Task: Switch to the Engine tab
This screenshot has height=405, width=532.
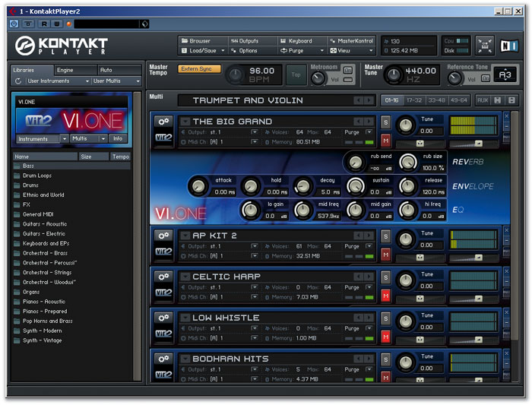Action: click(76, 70)
